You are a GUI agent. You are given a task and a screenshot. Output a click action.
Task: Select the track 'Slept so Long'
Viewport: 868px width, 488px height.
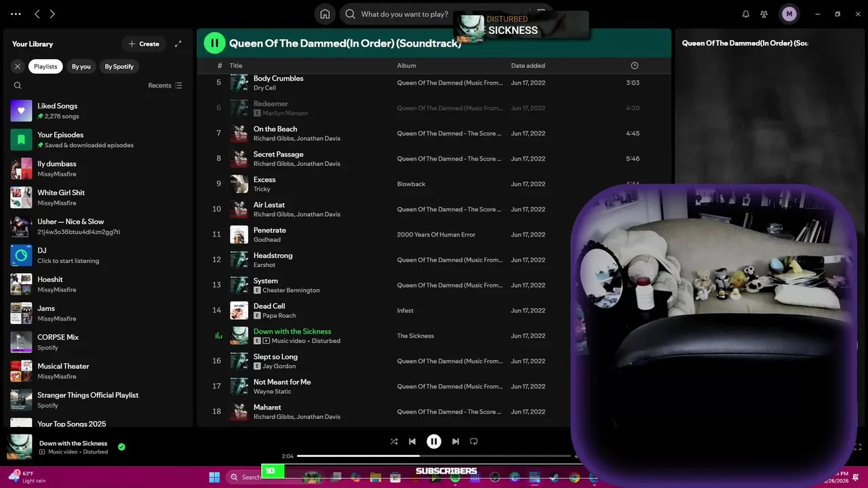coord(275,357)
